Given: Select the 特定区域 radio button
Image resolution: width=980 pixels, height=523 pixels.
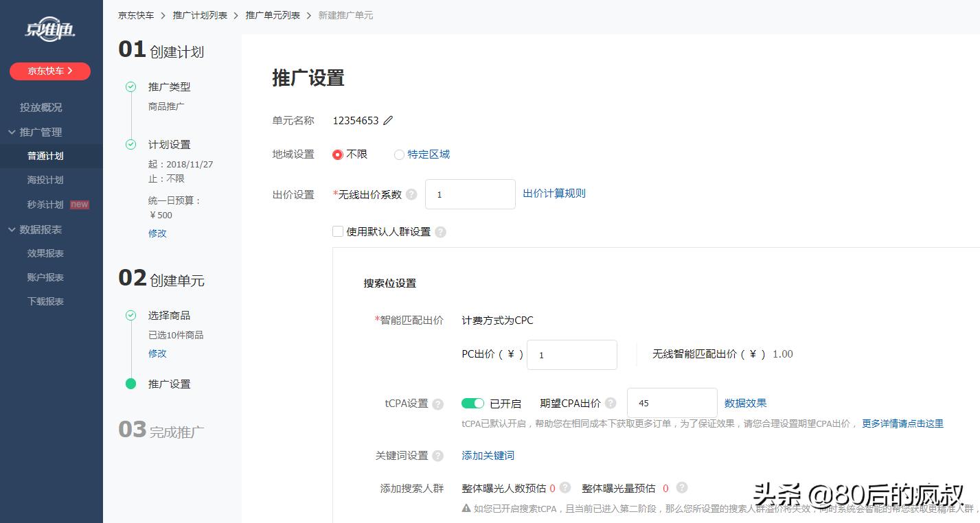Looking at the screenshot, I should coord(399,154).
